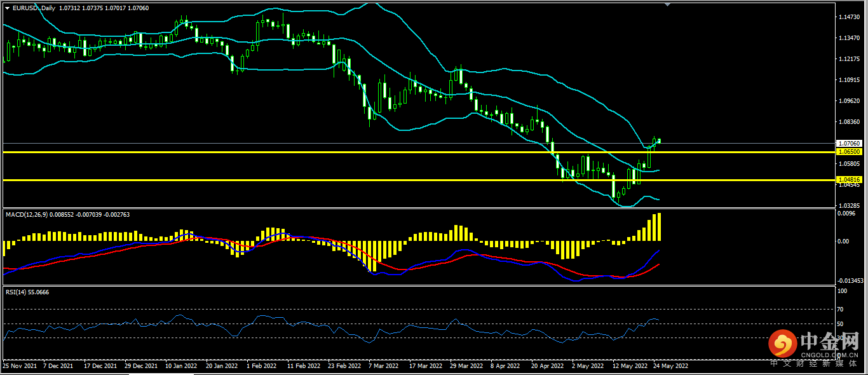Click the tallest rightmost MACD histogram bar
The height and width of the screenshot is (375, 868).
tap(659, 227)
